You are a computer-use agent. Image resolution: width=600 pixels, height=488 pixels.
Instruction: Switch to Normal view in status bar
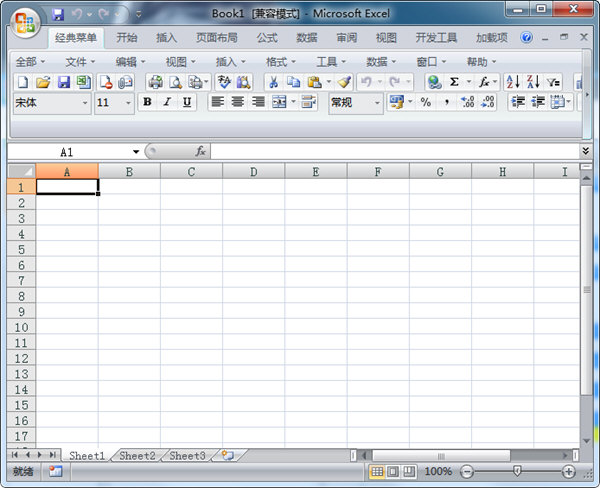coord(377,472)
